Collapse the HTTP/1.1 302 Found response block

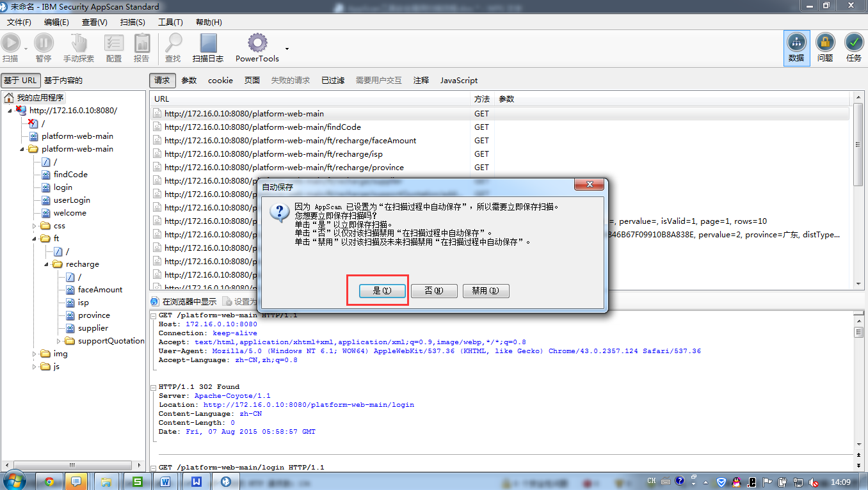click(x=154, y=387)
